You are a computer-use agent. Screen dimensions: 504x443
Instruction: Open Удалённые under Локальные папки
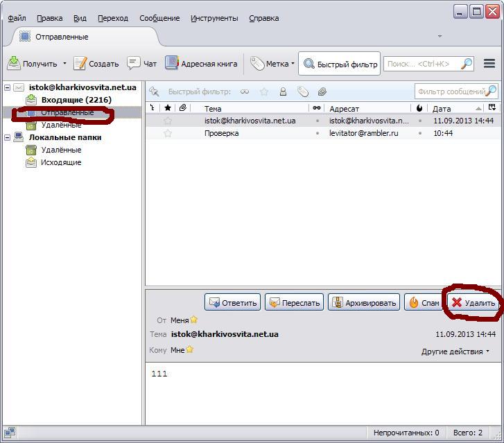61,150
